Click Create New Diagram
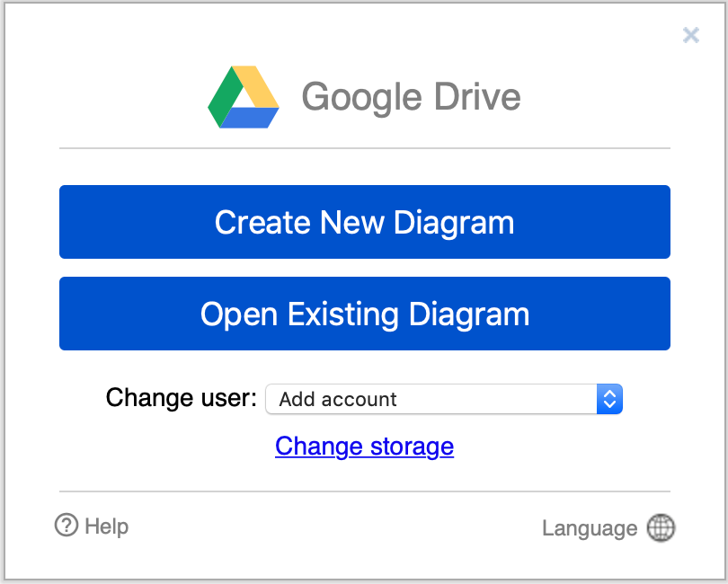 coord(364,222)
